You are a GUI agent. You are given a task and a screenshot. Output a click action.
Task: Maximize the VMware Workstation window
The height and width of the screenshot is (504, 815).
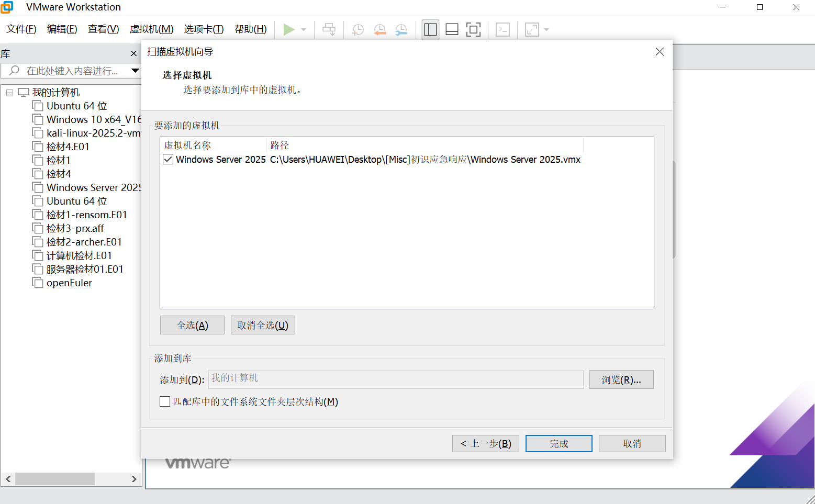click(760, 7)
